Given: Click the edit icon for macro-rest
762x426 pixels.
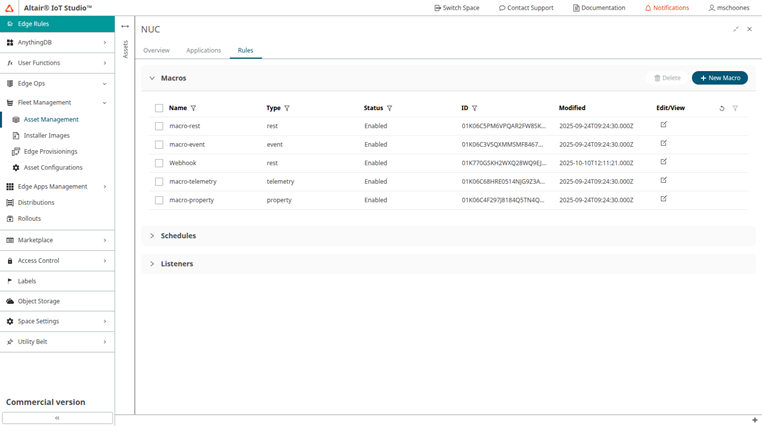Looking at the screenshot, I should [663, 125].
